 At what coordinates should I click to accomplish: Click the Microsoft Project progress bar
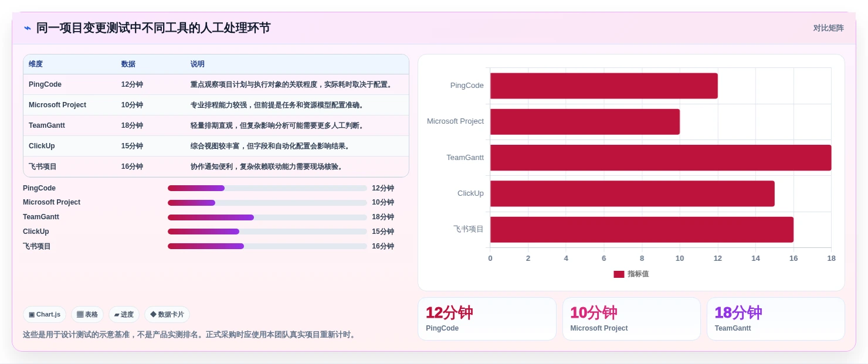pyautogui.click(x=267, y=202)
